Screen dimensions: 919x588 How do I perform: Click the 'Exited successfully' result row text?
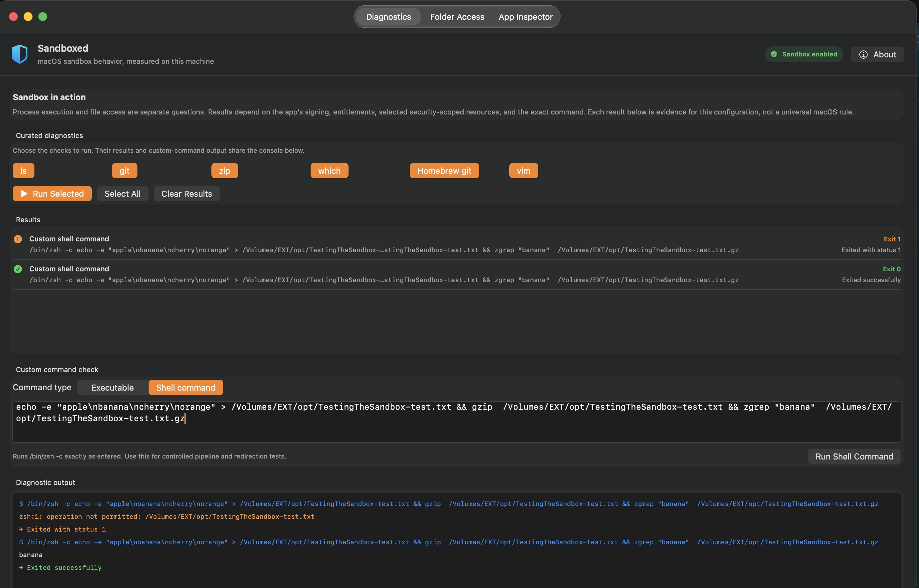point(871,280)
